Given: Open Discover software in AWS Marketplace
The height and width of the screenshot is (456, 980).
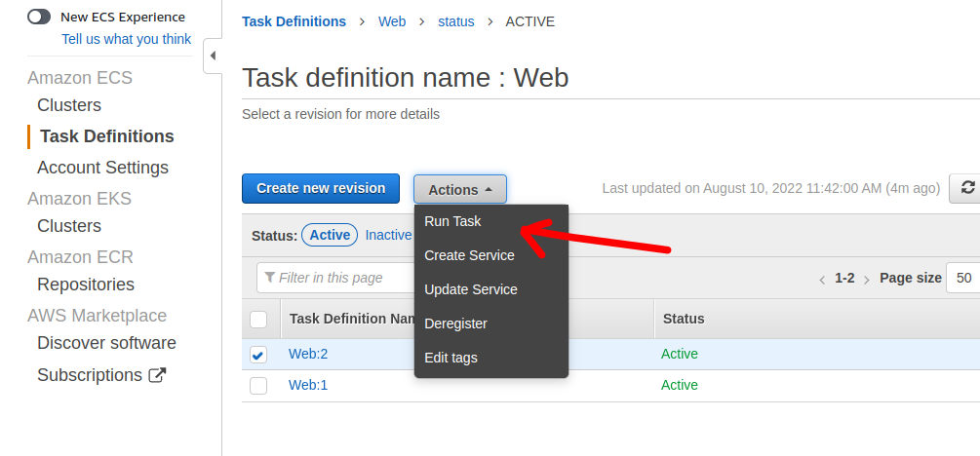Looking at the screenshot, I should [x=106, y=343].
